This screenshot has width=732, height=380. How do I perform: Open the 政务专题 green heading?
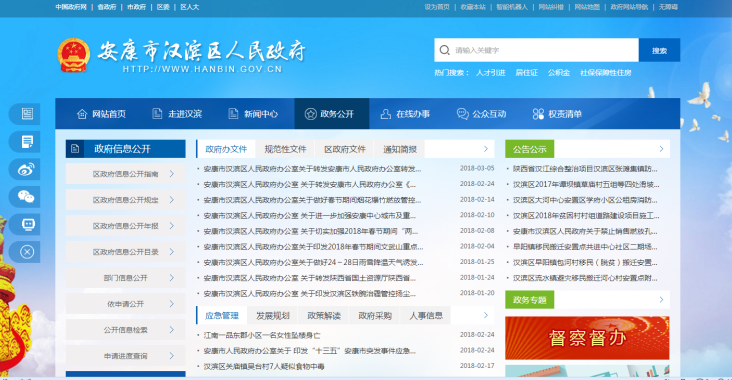[529, 300]
